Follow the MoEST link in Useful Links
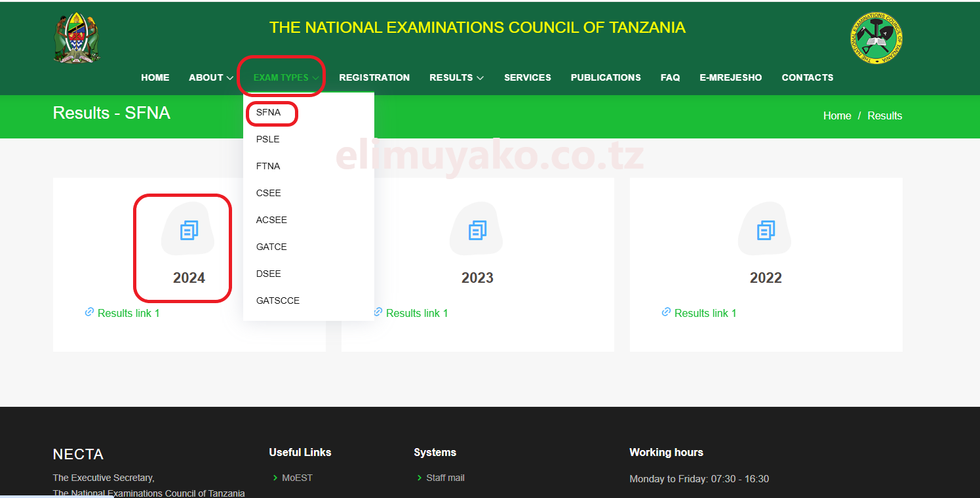The width and height of the screenshot is (980, 498). (296, 478)
